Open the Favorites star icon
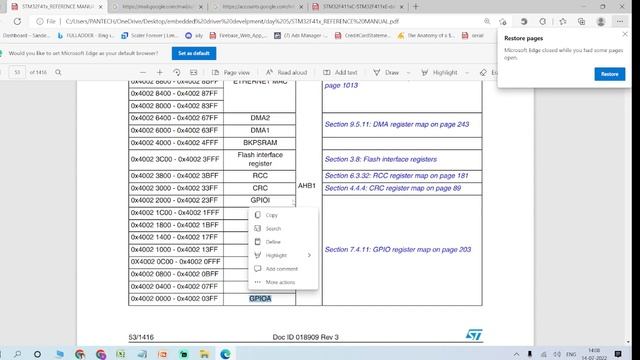This screenshot has height=360, width=640. (562, 22)
